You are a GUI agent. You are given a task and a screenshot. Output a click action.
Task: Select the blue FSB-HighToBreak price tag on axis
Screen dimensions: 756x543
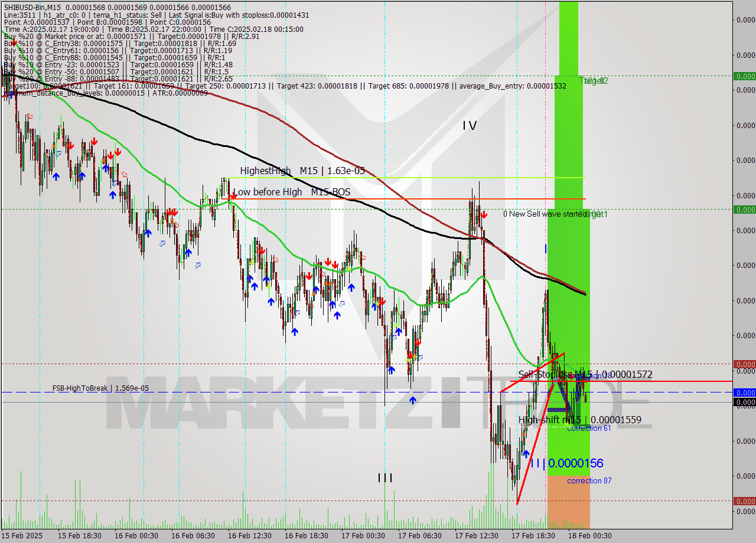click(x=744, y=392)
